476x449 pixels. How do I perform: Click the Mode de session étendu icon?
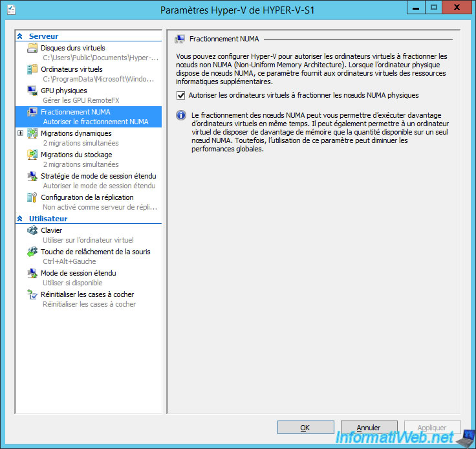coord(32,273)
